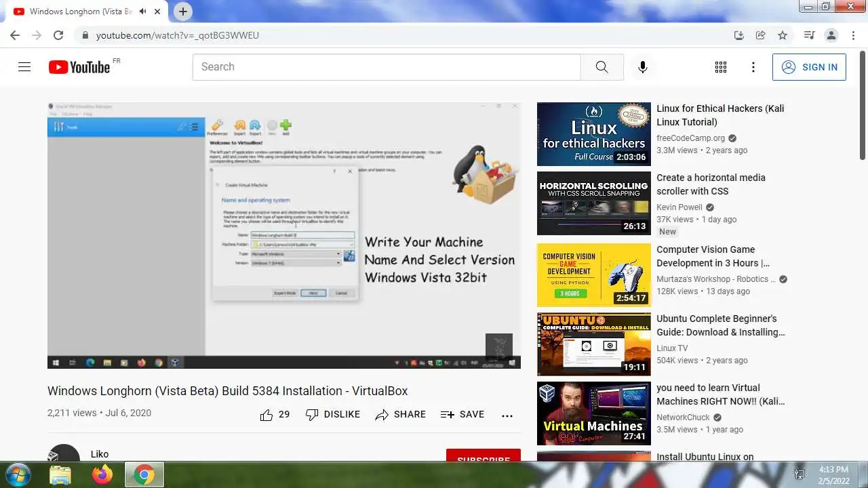Focus the YouTube search field

tap(387, 67)
